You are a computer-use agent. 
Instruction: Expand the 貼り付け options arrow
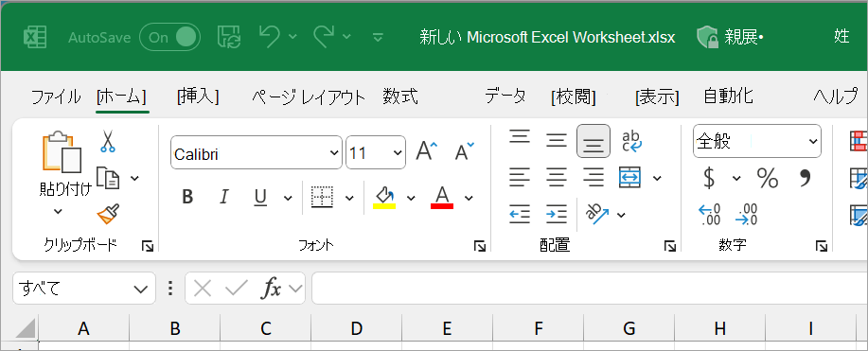pyautogui.click(x=58, y=211)
